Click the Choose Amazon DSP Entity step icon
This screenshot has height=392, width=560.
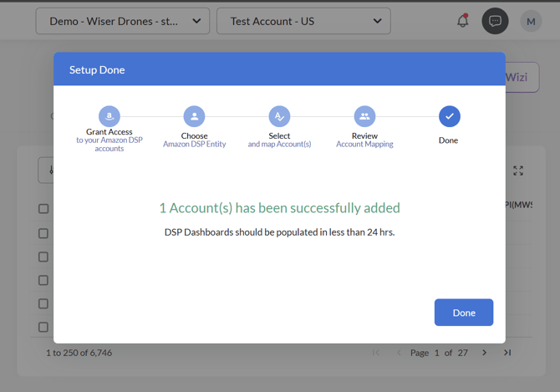194,116
